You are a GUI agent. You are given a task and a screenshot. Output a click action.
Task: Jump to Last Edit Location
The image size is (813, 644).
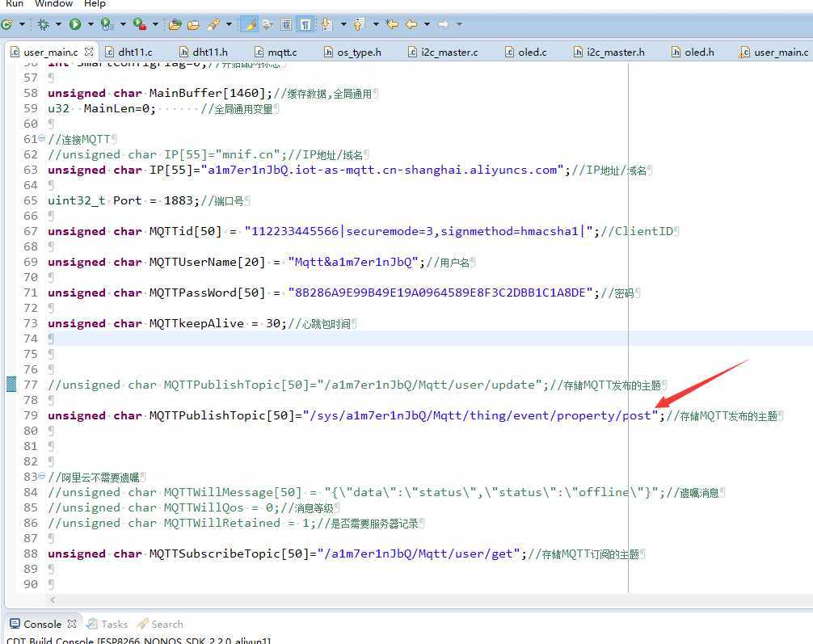(x=393, y=24)
